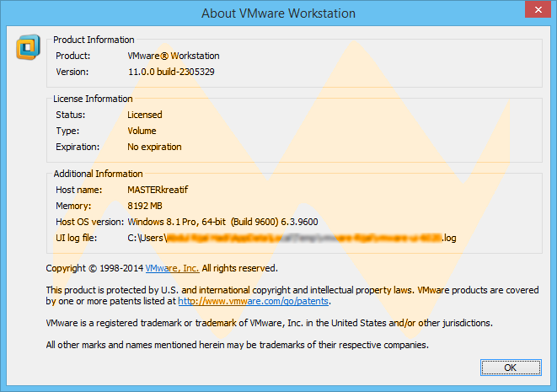Image resolution: width=557 pixels, height=392 pixels.
Task: Click the VMware® Workstation product value
Action: 174,56
